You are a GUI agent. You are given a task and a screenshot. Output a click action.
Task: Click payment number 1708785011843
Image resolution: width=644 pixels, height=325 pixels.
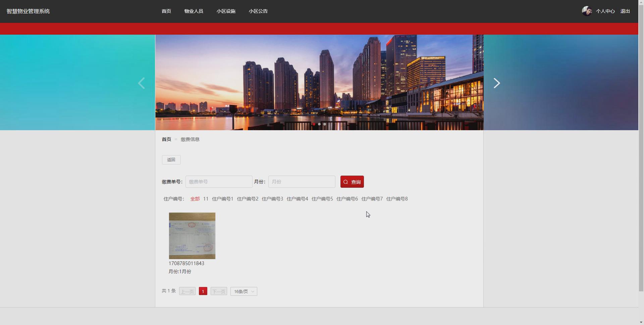[x=186, y=264]
